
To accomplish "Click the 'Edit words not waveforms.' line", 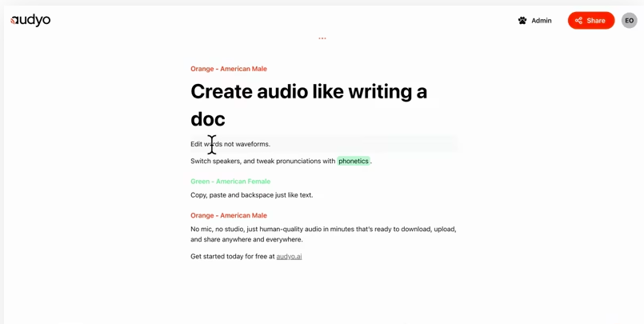I will 240,144.
